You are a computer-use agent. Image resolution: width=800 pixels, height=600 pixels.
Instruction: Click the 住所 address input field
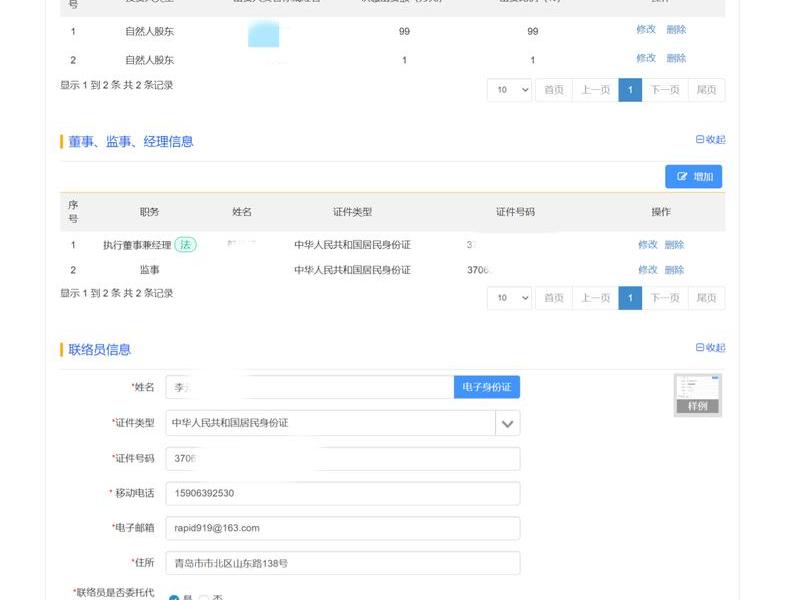pyautogui.click(x=343, y=563)
